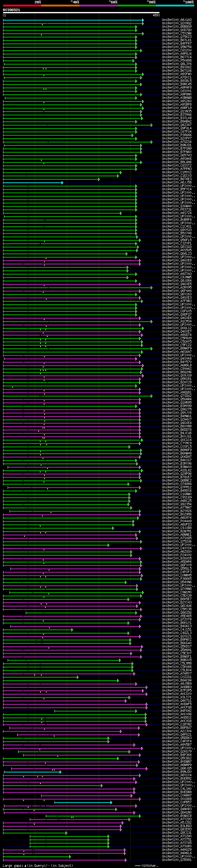
Task: Click the short green bar for Q9CS31
Action: [35, 833]
